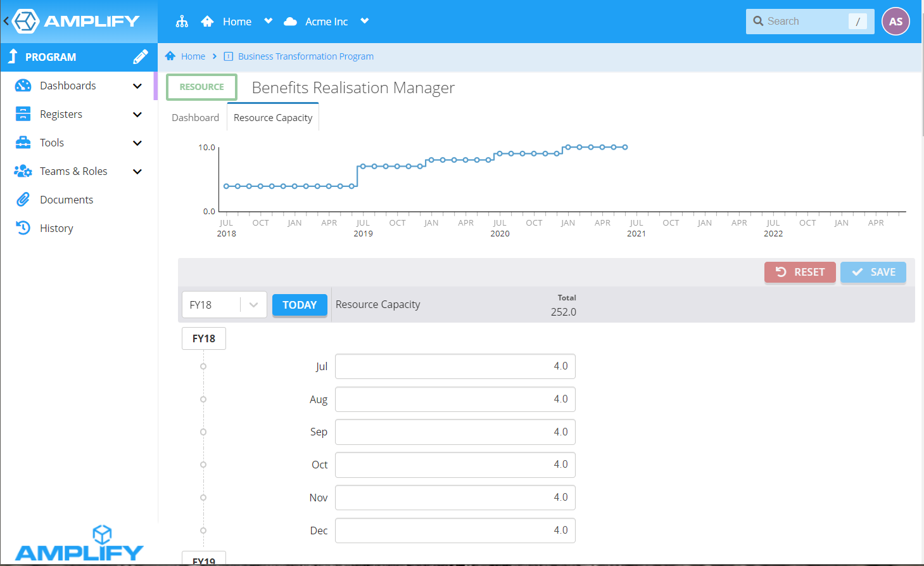Screen dimensions: 924x566
Task: Click the Reset button
Action: [x=800, y=272]
